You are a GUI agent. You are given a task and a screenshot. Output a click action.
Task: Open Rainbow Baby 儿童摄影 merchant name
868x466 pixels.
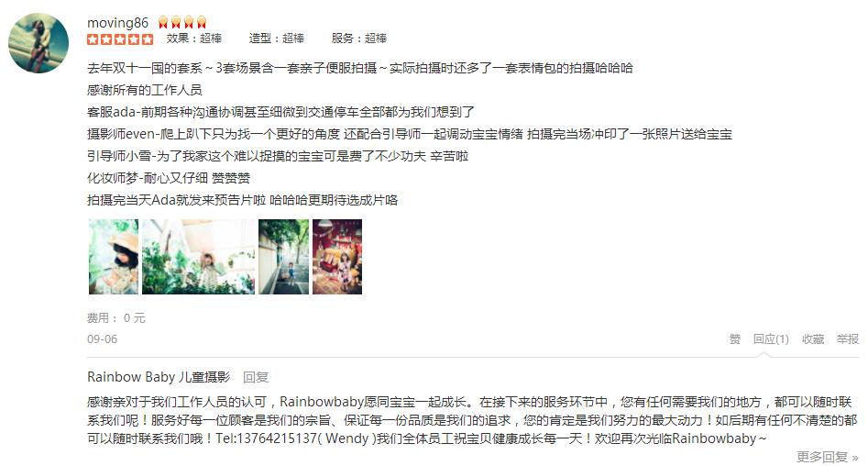tap(159, 377)
